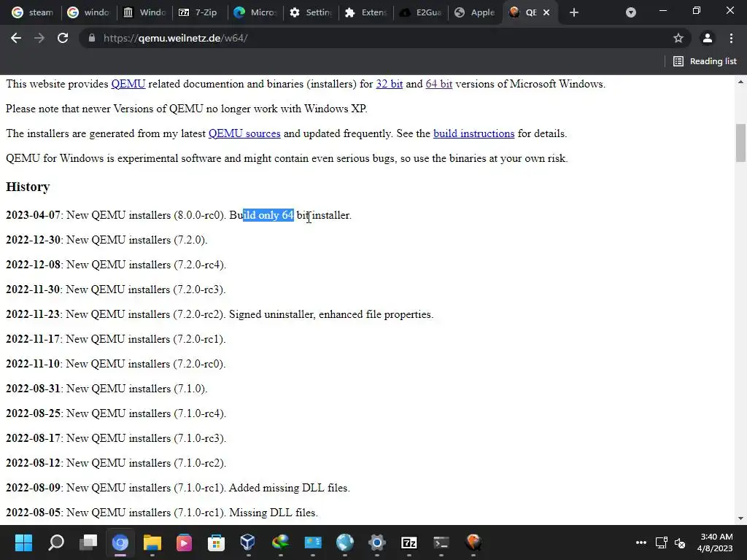Click the scrollbar down arrow

pyautogui.click(x=740, y=518)
